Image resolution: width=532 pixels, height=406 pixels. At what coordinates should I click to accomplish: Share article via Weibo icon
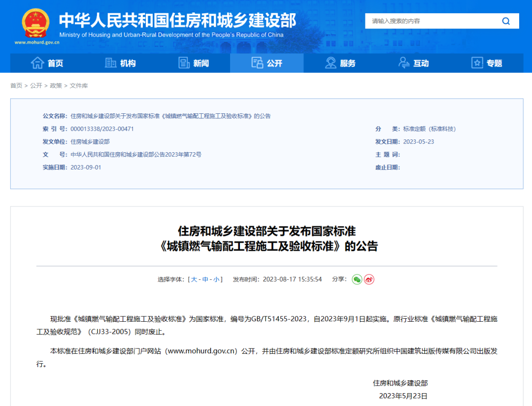(x=369, y=279)
